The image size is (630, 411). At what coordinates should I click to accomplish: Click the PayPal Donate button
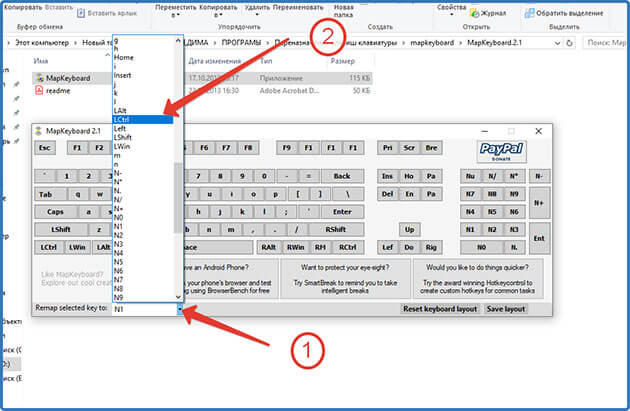501,151
